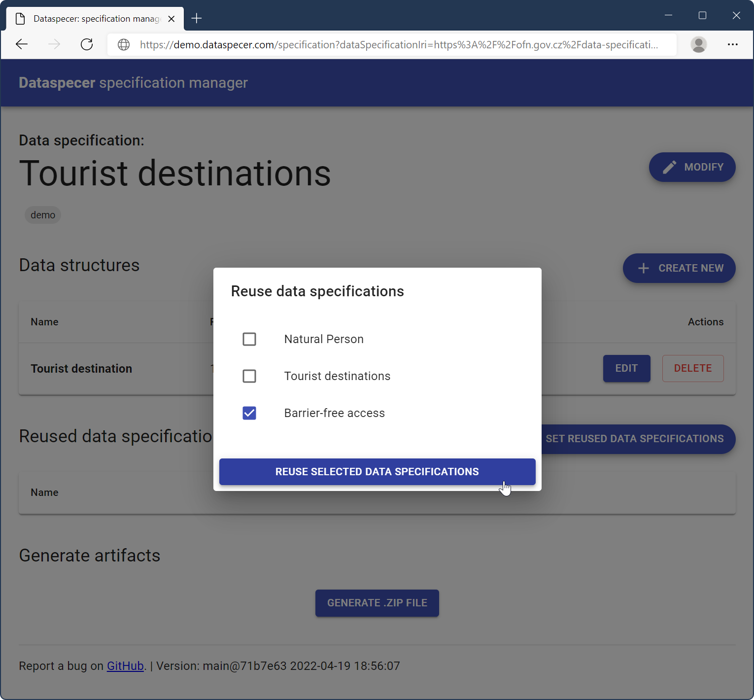Open a new tab with plus icon
This screenshot has width=754, height=700.
[197, 19]
